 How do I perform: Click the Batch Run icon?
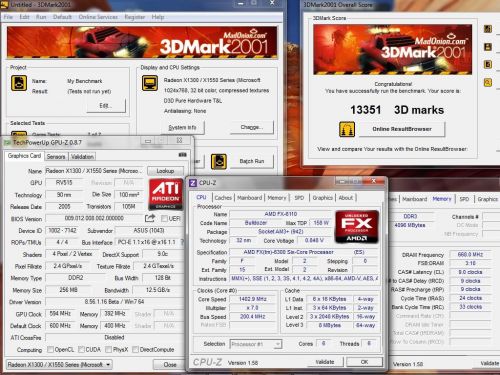tap(219, 161)
